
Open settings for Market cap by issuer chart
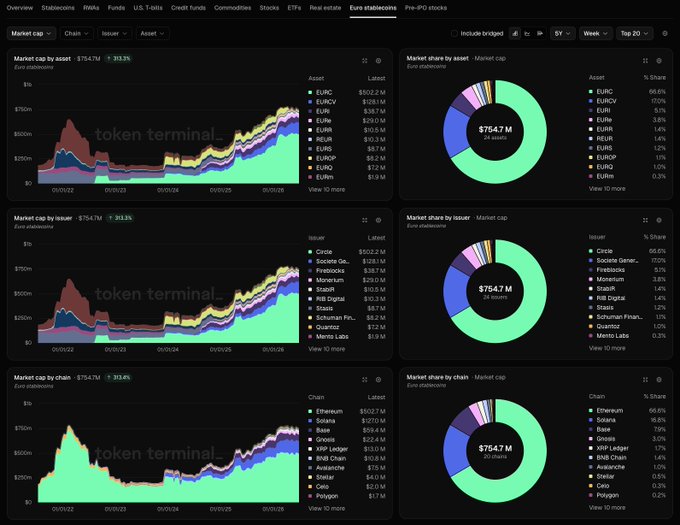click(379, 220)
